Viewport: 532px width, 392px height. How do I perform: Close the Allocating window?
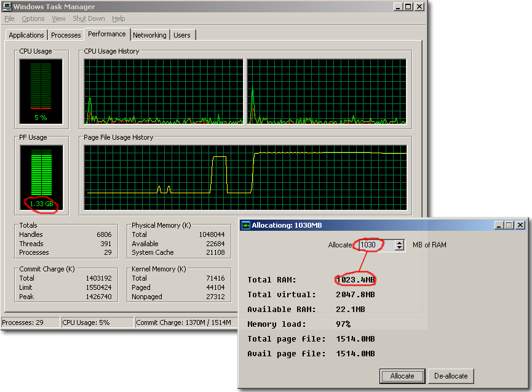[x=520, y=225]
